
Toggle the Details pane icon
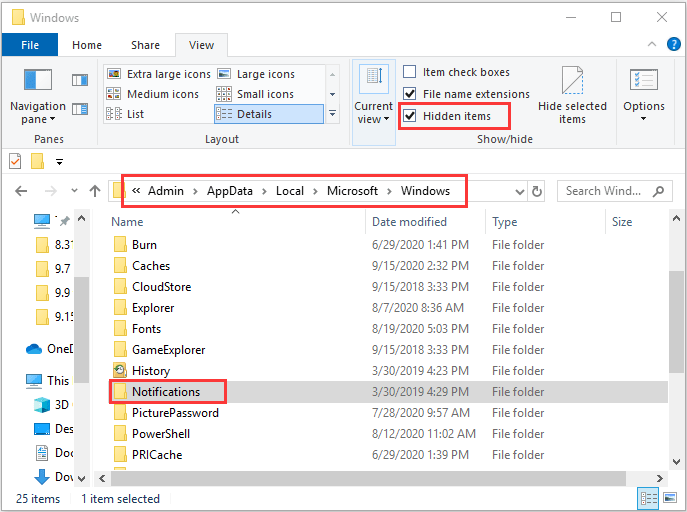tap(80, 109)
